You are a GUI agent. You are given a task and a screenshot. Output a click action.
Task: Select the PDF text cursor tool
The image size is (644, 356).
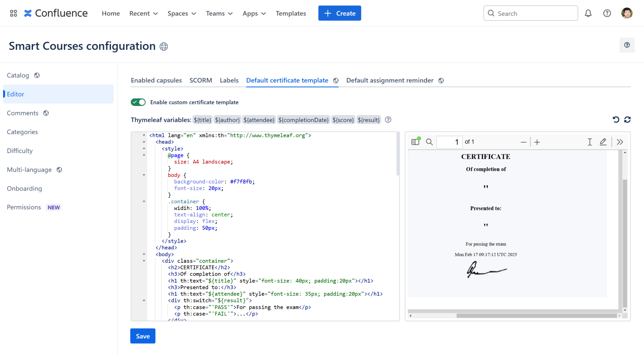[x=589, y=142]
